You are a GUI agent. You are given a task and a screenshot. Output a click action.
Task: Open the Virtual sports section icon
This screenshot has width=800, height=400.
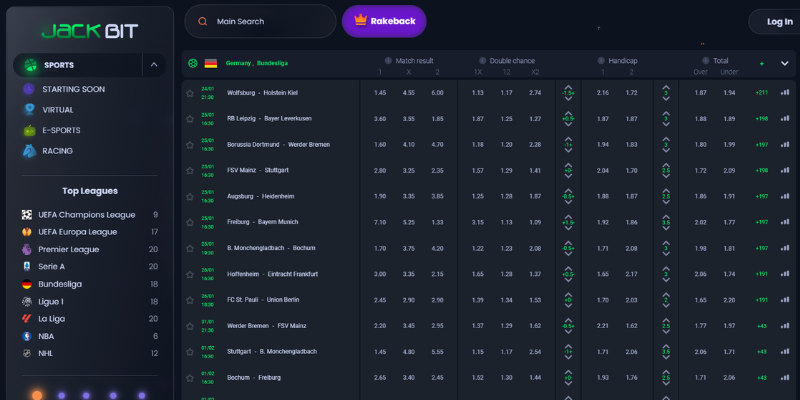[30, 109]
